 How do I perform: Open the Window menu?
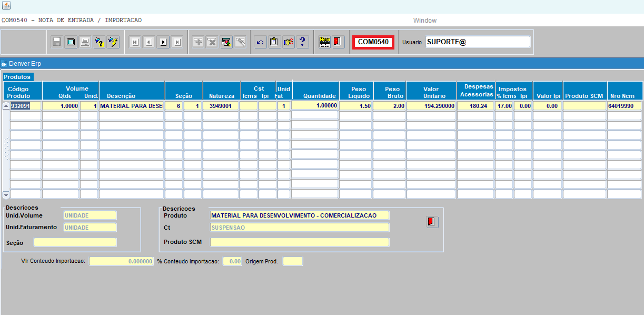click(x=424, y=21)
